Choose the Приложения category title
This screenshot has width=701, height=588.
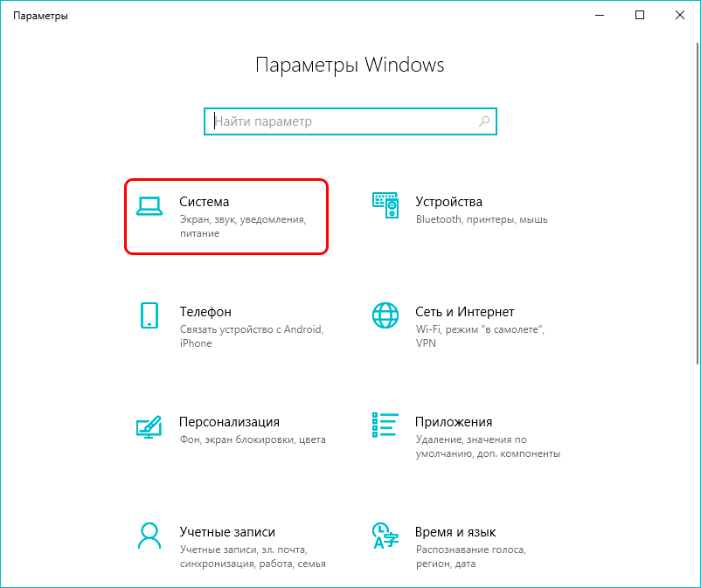click(454, 422)
